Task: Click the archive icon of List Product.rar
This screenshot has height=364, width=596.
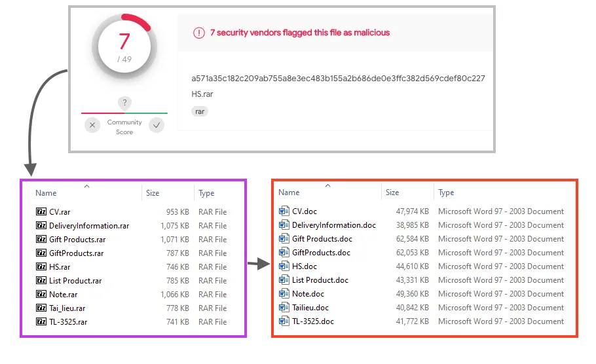Action: pos(41,280)
